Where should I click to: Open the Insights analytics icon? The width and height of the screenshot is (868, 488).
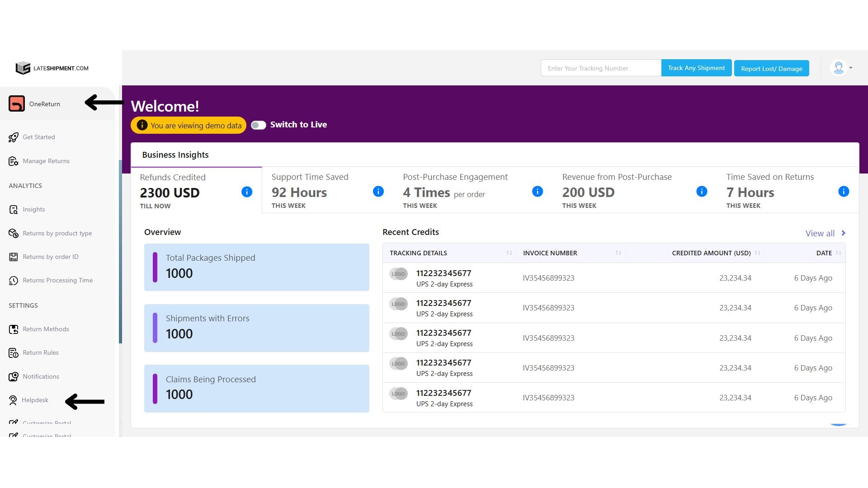tap(14, 210)
